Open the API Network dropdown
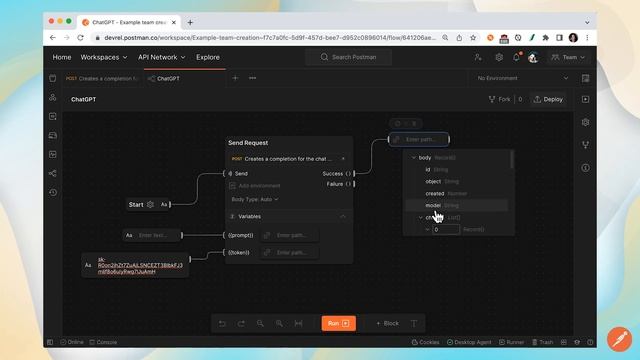This screenshot has width=640, height=360. 162,57
